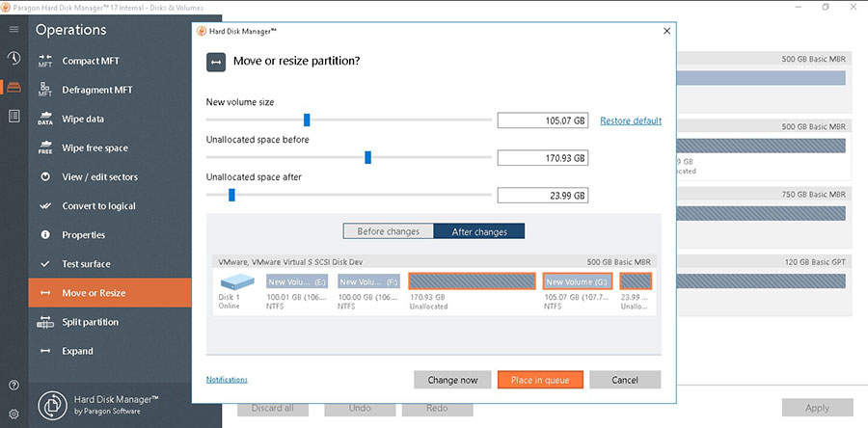Image resolution: width=868 pixels, height=428 pixels.
Task: Click the Place in queue button
Action: [x=540, y=380]
